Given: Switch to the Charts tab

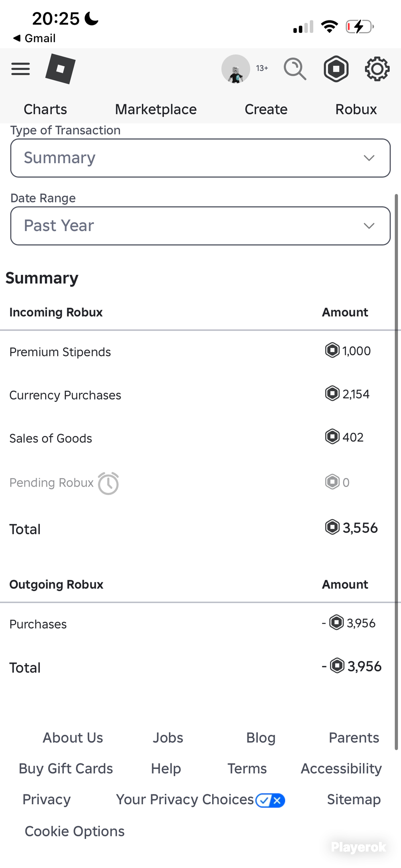Looking at the screenshot, I should click(x=45, y=109).
